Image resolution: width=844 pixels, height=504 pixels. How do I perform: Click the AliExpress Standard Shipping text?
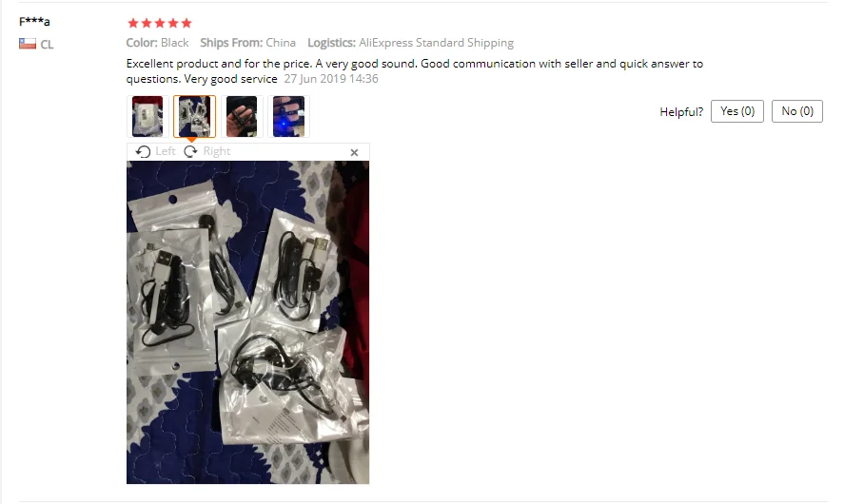436,43
